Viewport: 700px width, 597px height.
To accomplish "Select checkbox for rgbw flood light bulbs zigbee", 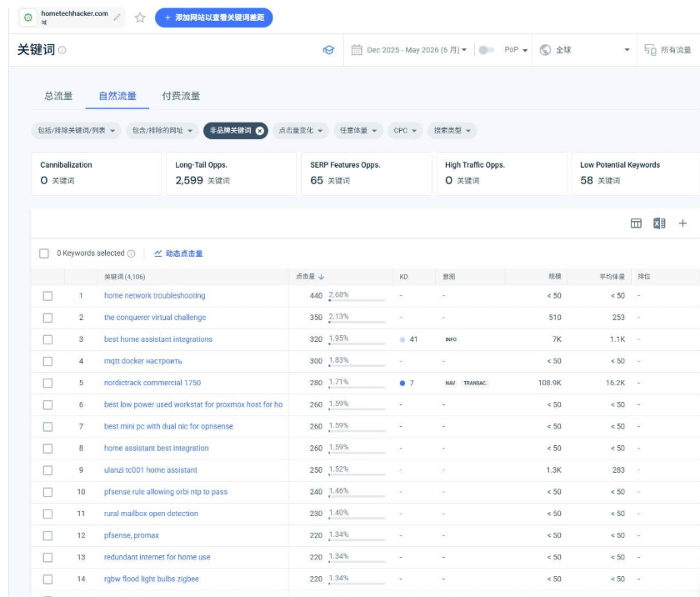I will (x=47, y=579).
